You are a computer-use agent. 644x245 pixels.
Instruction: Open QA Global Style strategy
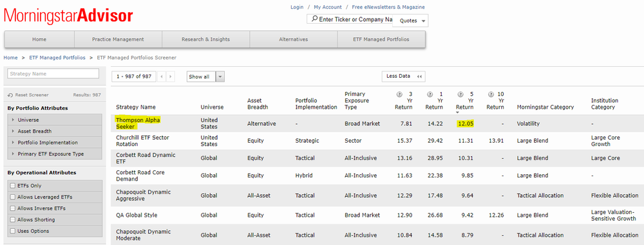click(137, 215)
